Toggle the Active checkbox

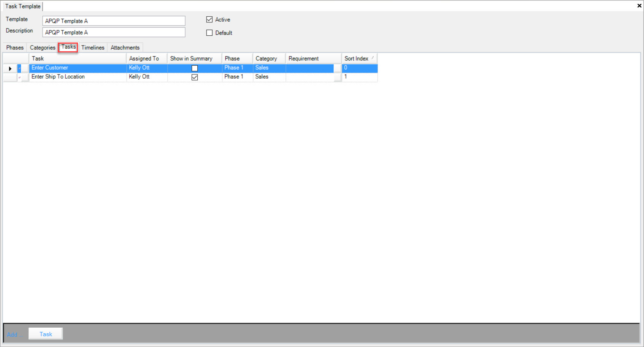pyautogui.click(x=209, y=19)
